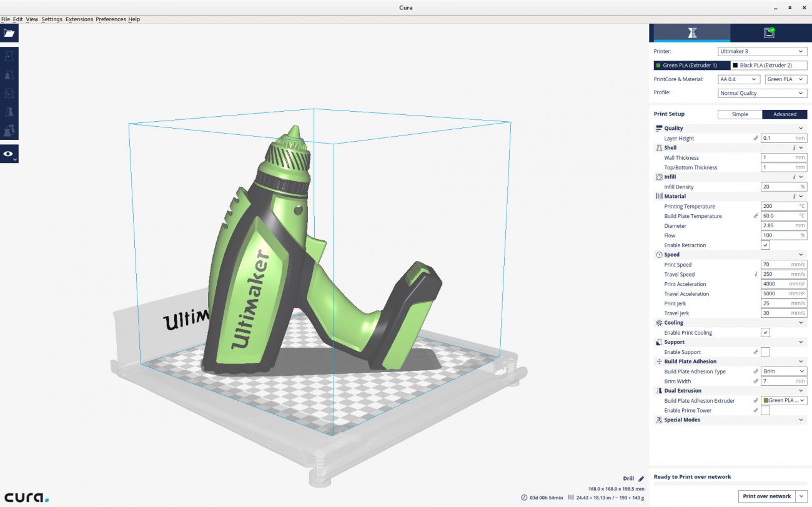This screenshot has width=812, height=507.
Task: Open the Help menu
Action: pyautogui.click(x=134, y=19)
